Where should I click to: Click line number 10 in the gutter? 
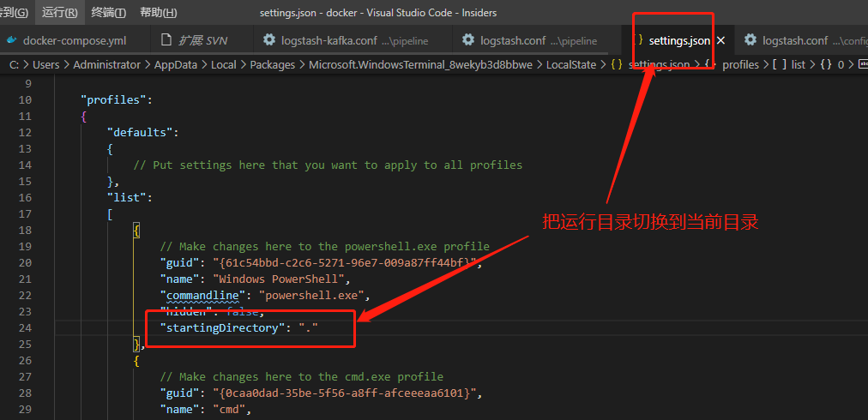[25, 100]
